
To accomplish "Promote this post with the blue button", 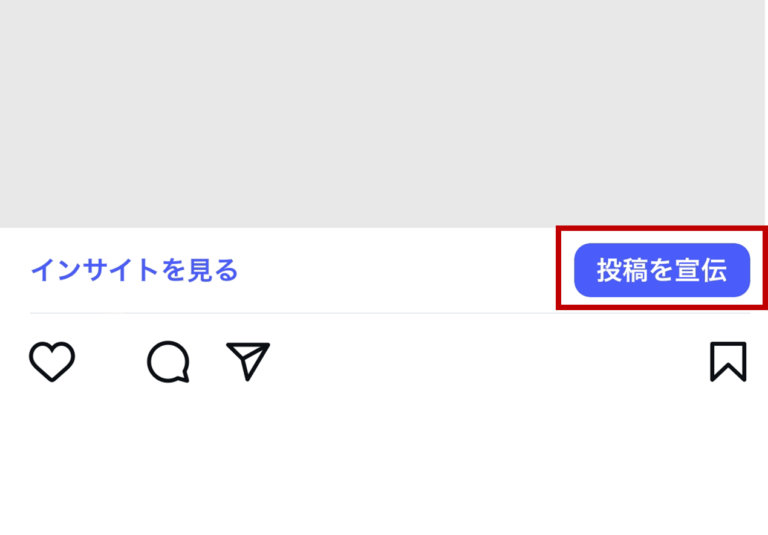I will click(x=662, y=270).
